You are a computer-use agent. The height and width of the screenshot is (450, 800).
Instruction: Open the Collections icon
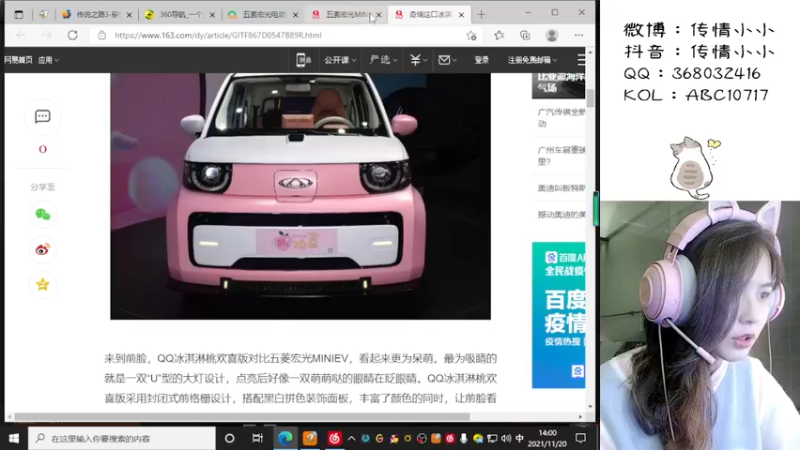point(525,35)
